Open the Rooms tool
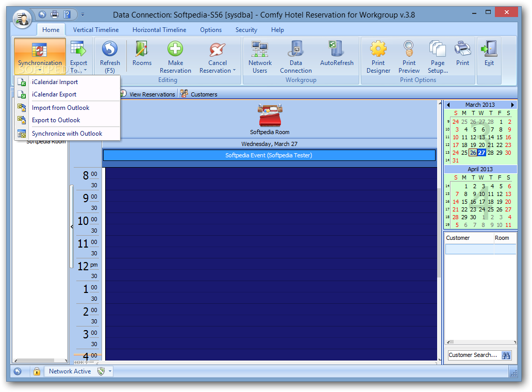Viewport: 532px width, 392px height. point(142,54)
